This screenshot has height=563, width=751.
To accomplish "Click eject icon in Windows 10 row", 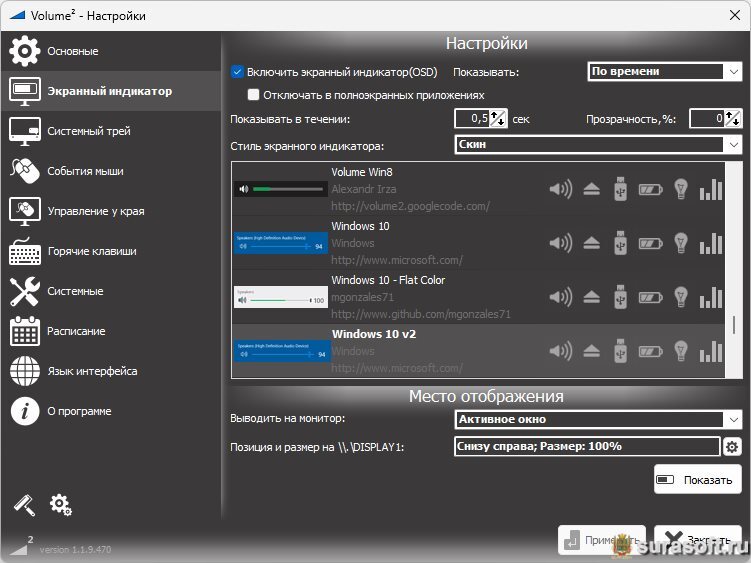I will tap(591, 242).
